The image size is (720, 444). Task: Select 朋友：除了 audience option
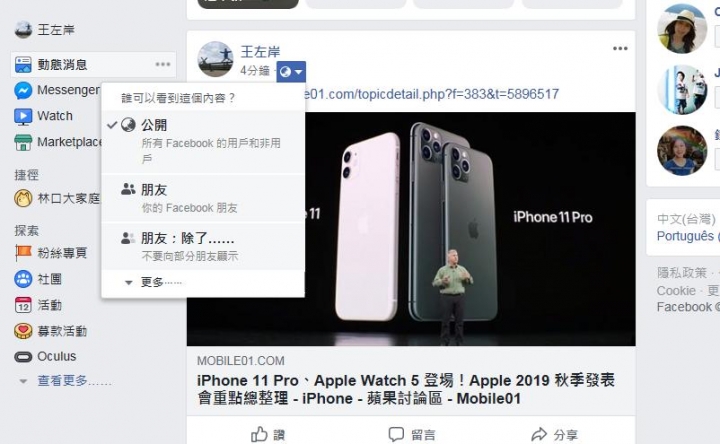202,247
